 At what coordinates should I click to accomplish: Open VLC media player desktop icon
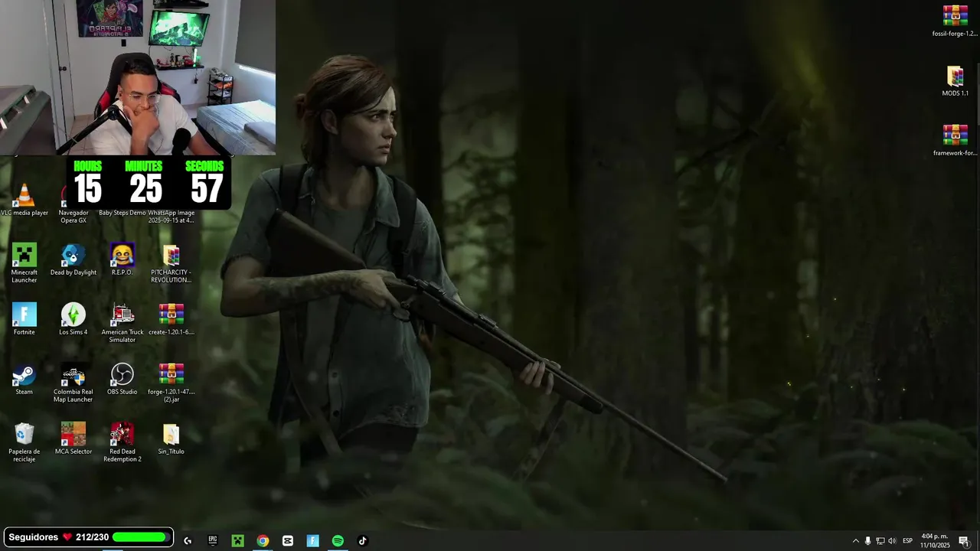(x=24, y=201)
